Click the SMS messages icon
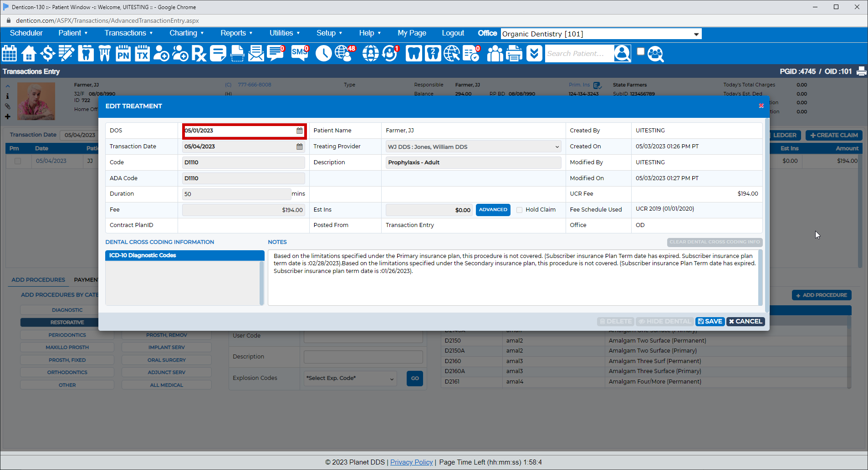868x470 pixels. (299, 53)
